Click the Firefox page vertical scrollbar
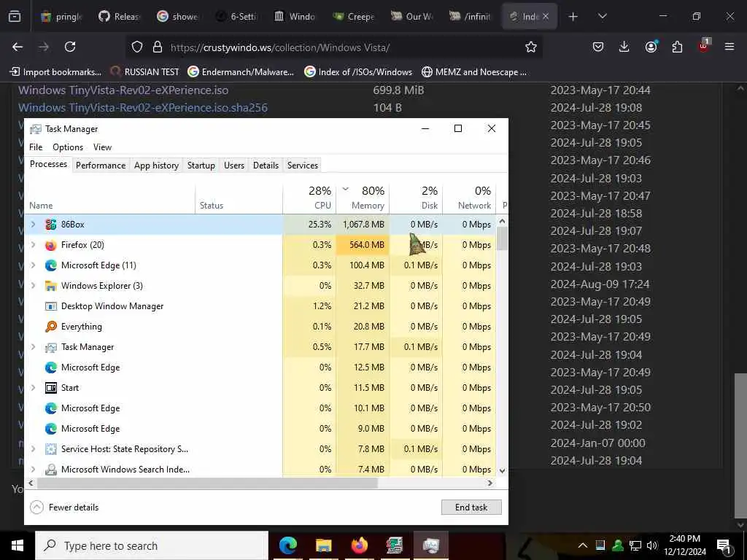The height and width of the screenshot is (560, 747). [740, 446]
